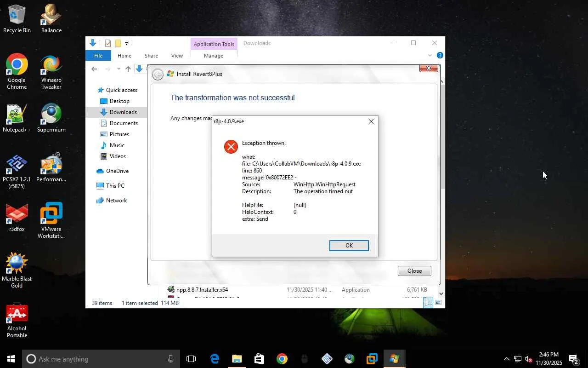Click the Ask me anything search box

click(x=101, y=359)
